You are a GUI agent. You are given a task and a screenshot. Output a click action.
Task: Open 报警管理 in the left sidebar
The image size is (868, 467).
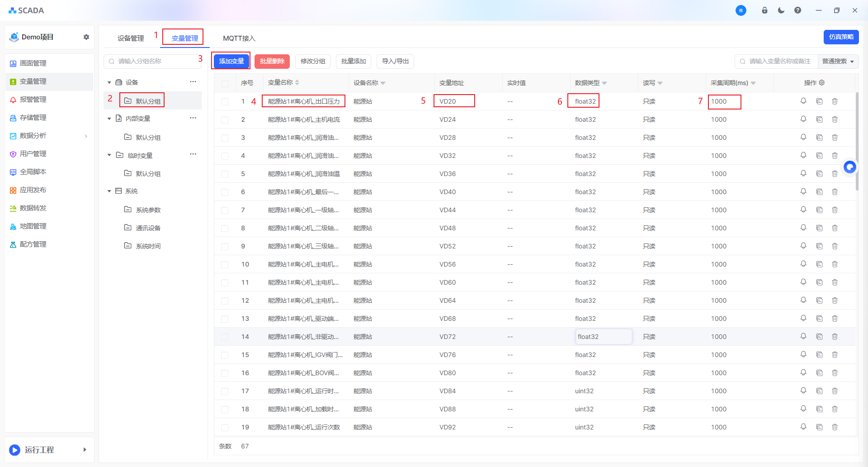(x=33, y=100)
